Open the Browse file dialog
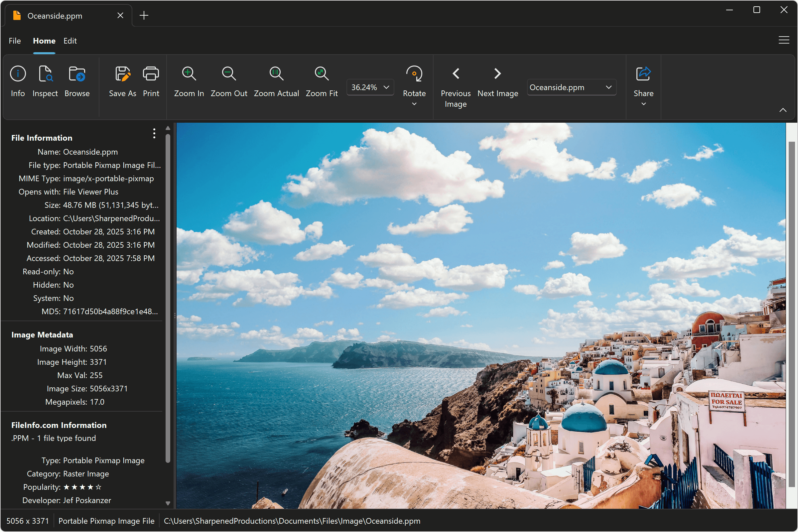The width and height of the screenshot is (798, 532). point(77,81)
